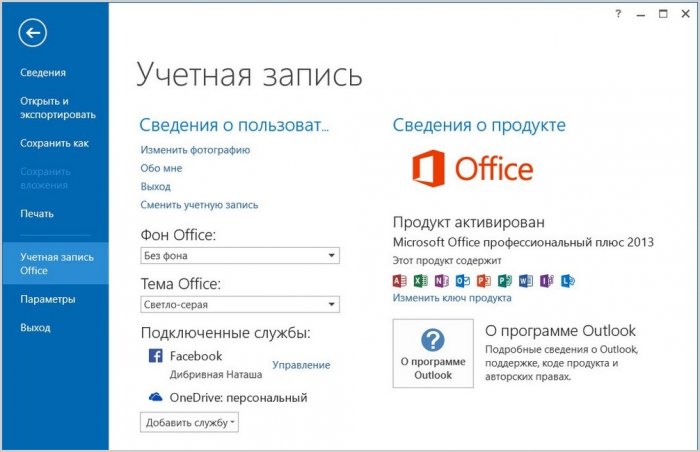Open the Печать sidebar item
The height and width of the screenshot is (452, 700).
[37, 214]
